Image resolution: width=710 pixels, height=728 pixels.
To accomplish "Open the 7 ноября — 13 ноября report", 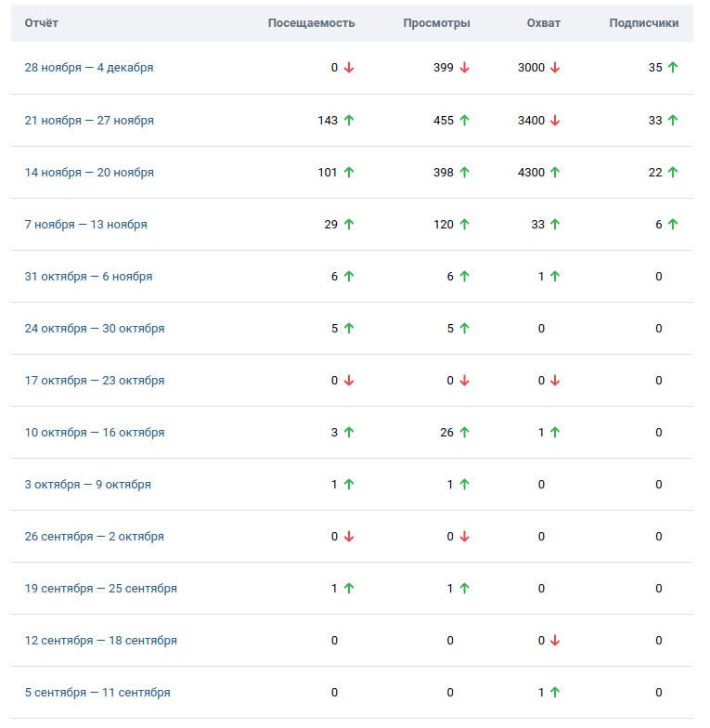I will (85, 224).
